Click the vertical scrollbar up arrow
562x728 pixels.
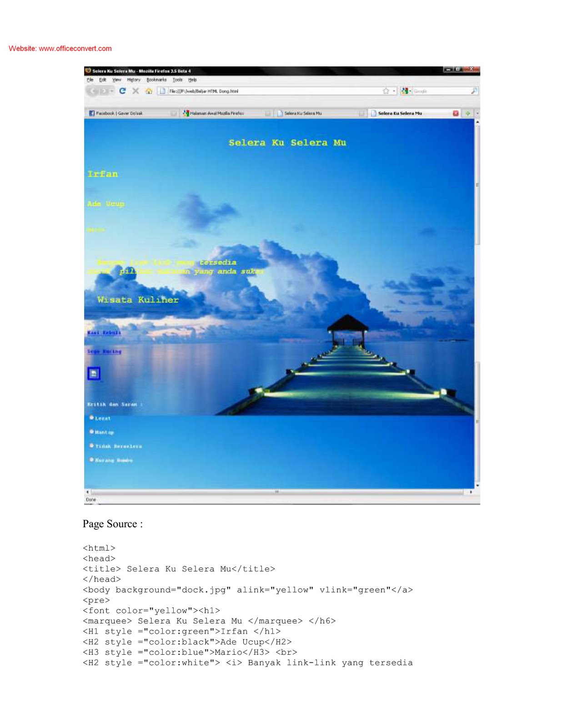pos(477,122)
